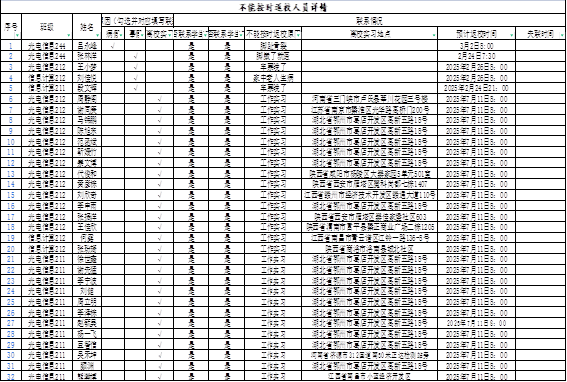Open the 事假 column filter dropdown

[142, 35]
